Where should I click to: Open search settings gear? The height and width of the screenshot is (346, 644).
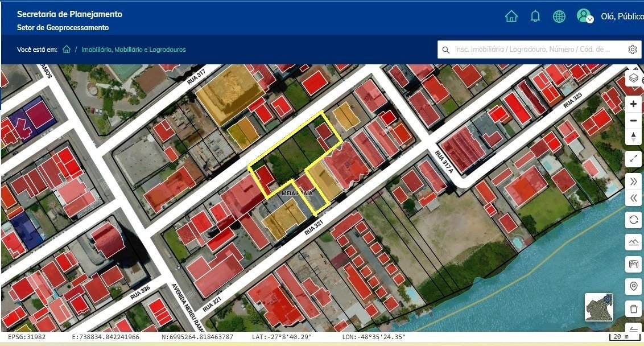633,50
